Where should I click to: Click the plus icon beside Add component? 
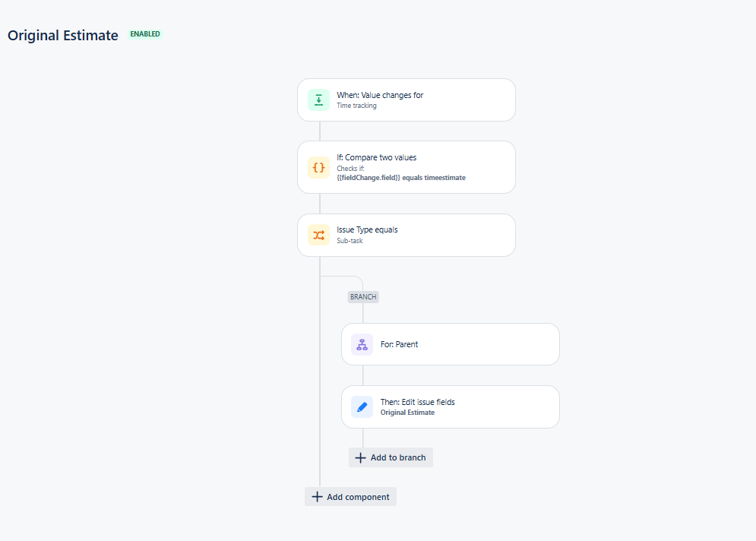[317, 497]
